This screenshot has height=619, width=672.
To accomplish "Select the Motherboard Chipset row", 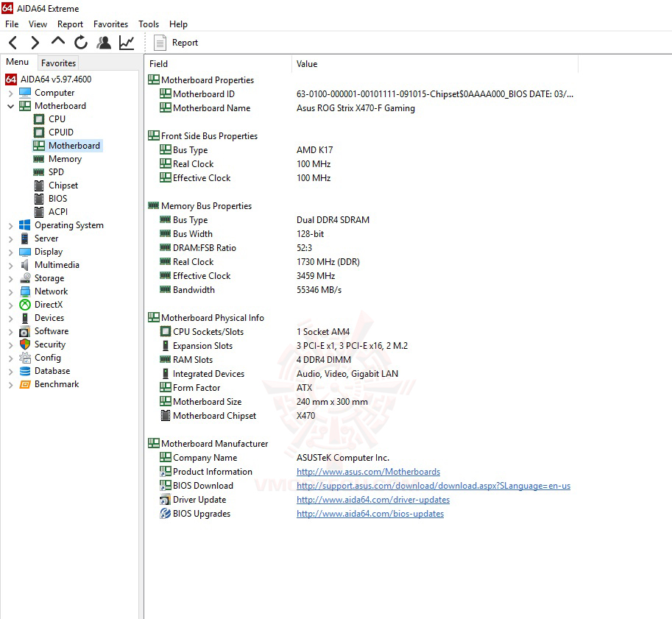I will coord(362,416).
